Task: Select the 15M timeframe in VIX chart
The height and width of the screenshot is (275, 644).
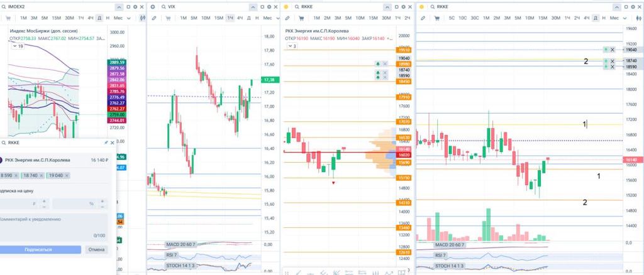Action: (x=218, y=18)
